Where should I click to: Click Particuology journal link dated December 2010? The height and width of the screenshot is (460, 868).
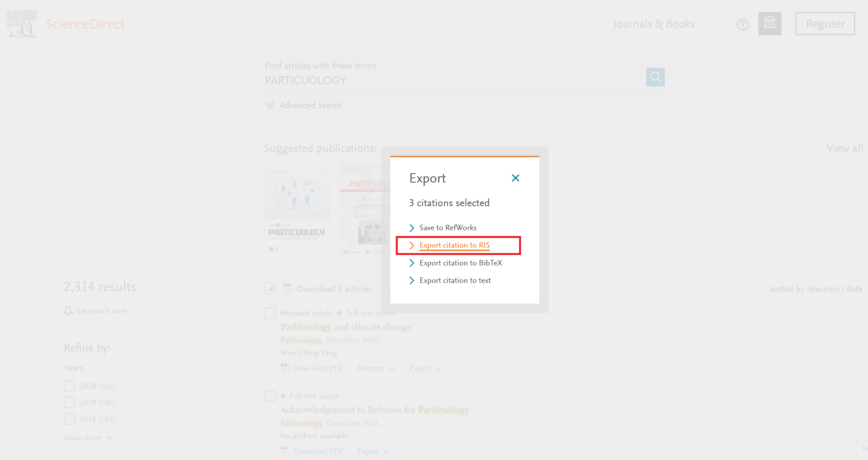pos(301,340)
